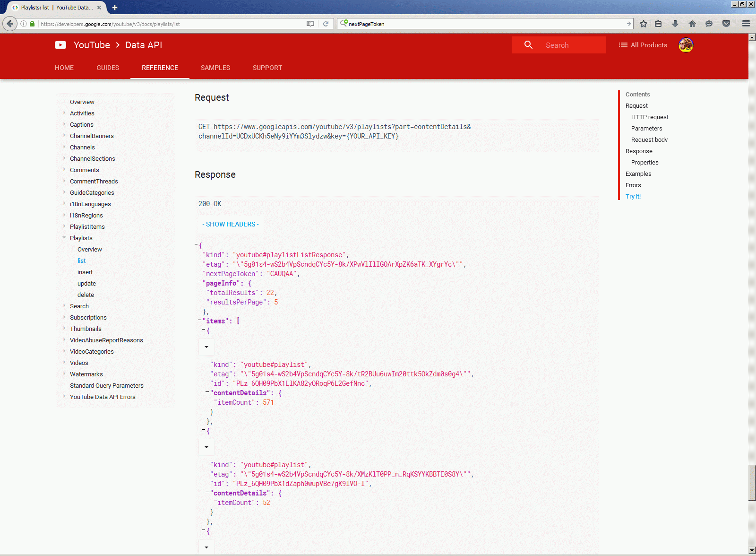756x556 pixels.
Task: Collapse contentDetails node with itemCount 571
Action: 207,392
